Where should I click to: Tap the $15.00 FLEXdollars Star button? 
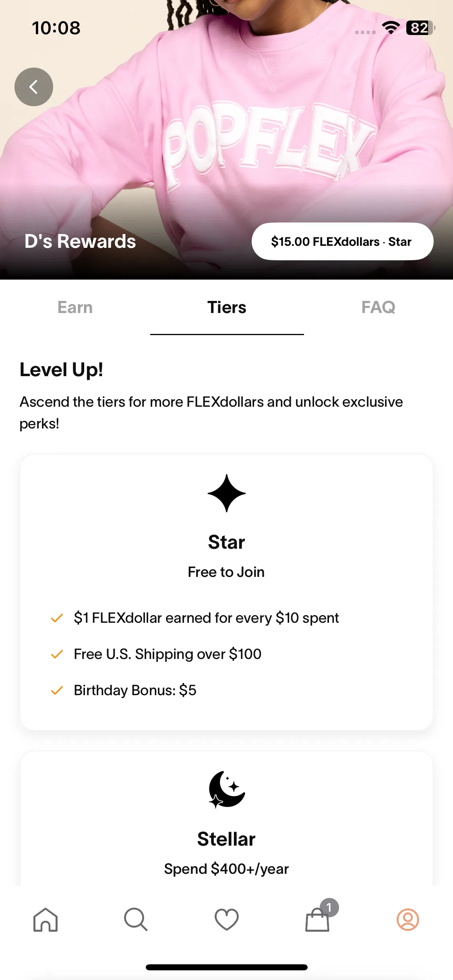[342, 241]
